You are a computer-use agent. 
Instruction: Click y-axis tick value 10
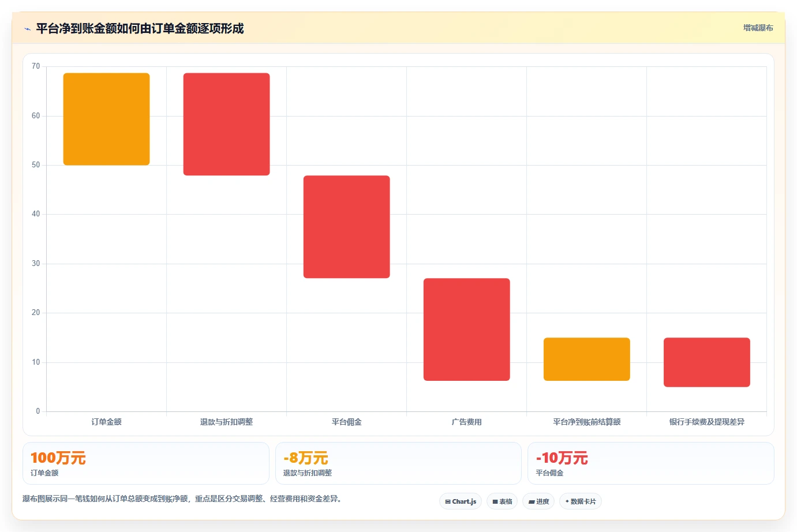(36, 362)
